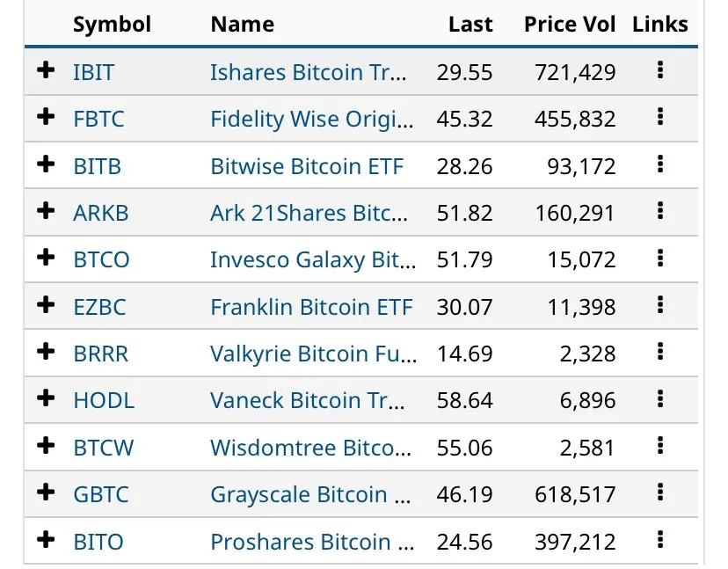Open the Links menu for FBTC
The image size is (728, 569).
pyautogui.click(x=660, y=119)
